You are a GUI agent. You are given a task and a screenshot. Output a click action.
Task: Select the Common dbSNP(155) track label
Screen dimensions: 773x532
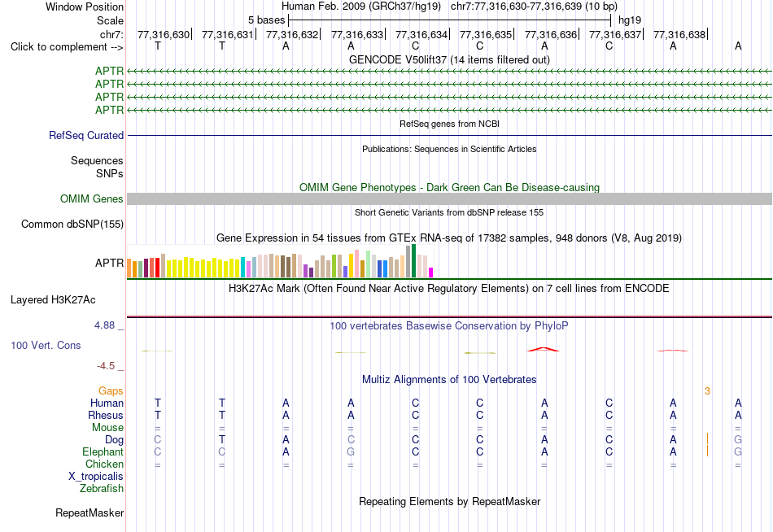coord(72,225)
